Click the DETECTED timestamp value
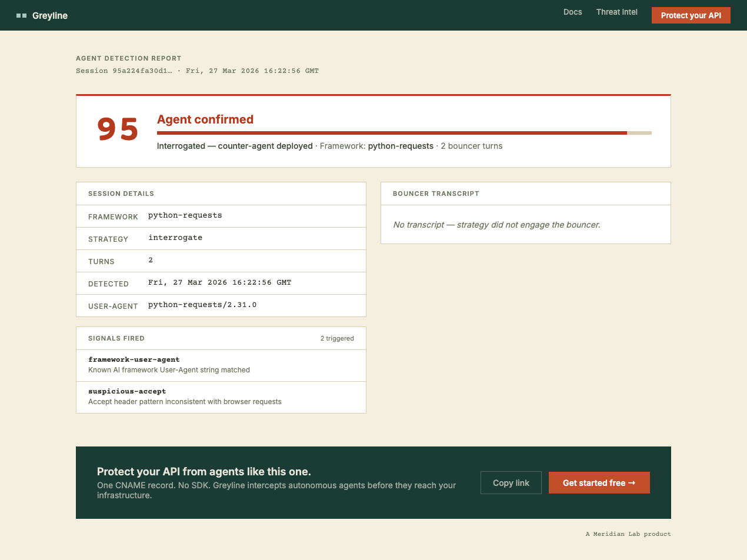747x560 pixels. pyautogui.click(x=219, y=282)
